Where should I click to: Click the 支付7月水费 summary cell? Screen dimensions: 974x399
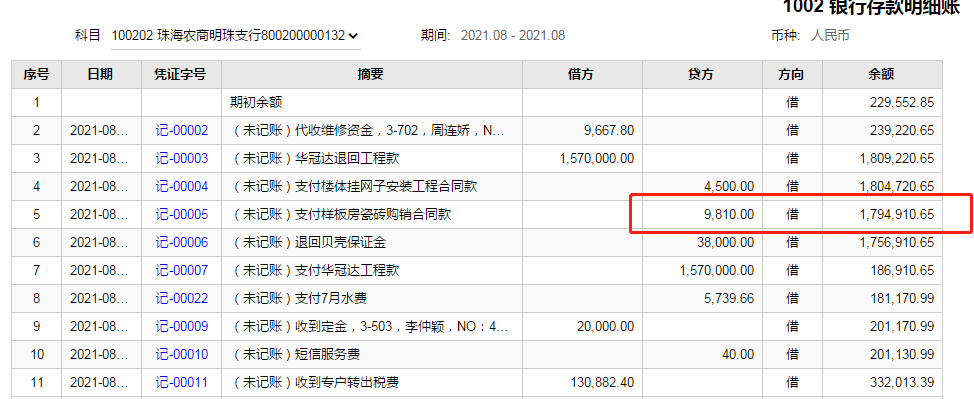coord(371,299)
